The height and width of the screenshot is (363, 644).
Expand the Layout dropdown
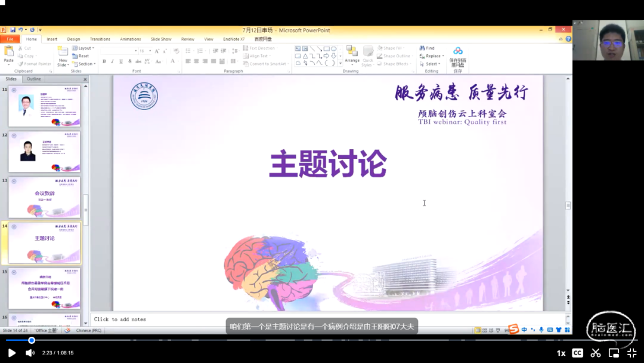(x=83, y=48)
